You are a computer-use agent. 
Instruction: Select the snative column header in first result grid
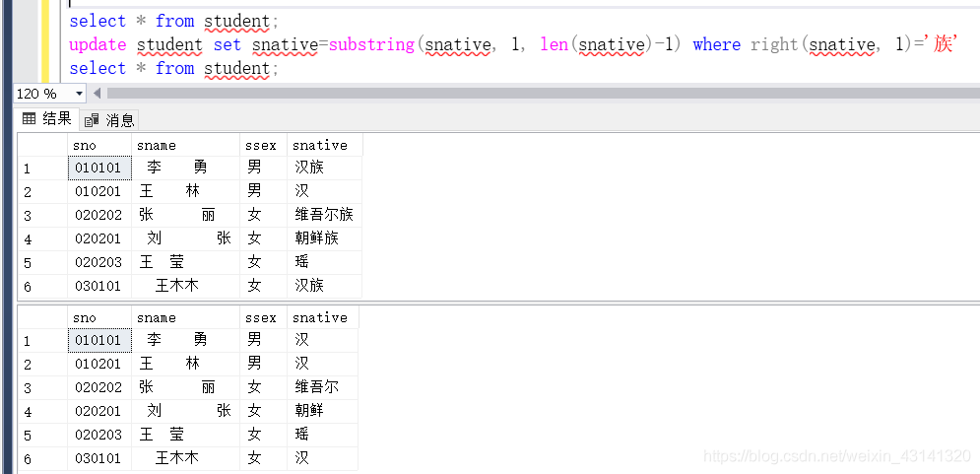point(324,145)
